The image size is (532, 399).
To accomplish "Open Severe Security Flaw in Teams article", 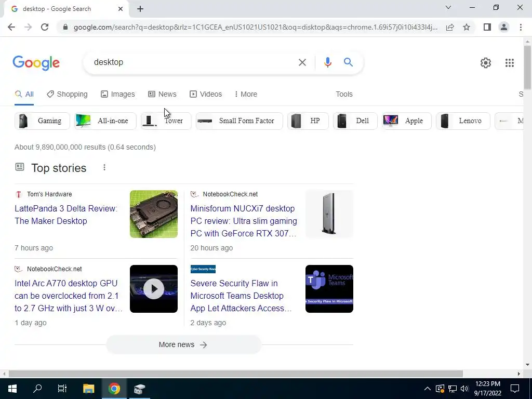I will click(x=241, y=296).
